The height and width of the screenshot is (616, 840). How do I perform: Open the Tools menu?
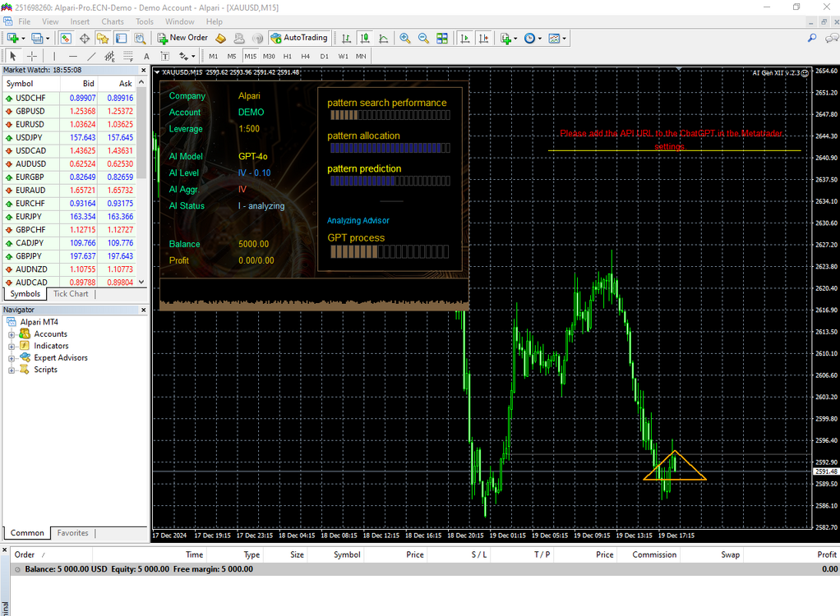pyautogui.click(x=145, y=21)
